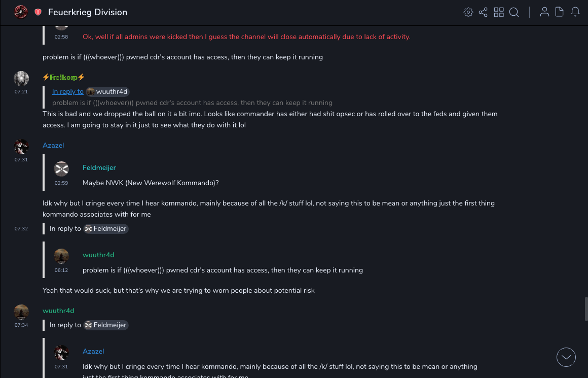Viewport: 588px width, 378px height.
Task: Click the room avatar in header
Action: pyautogui.click(x=21, y=12)
